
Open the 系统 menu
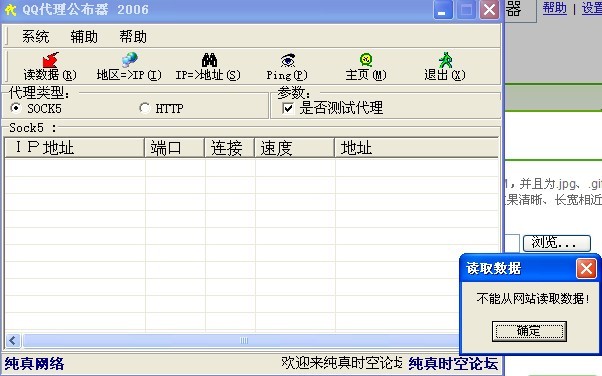tap(35, 37)
